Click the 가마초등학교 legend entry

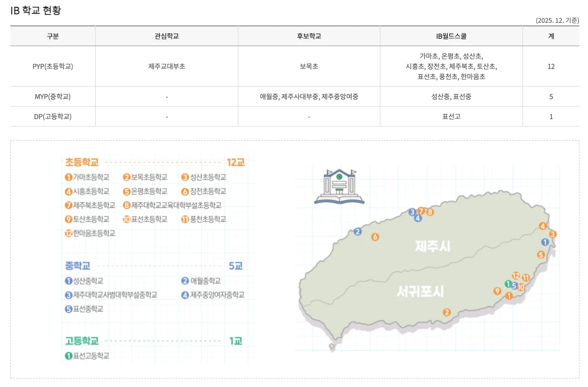point(87,177)
